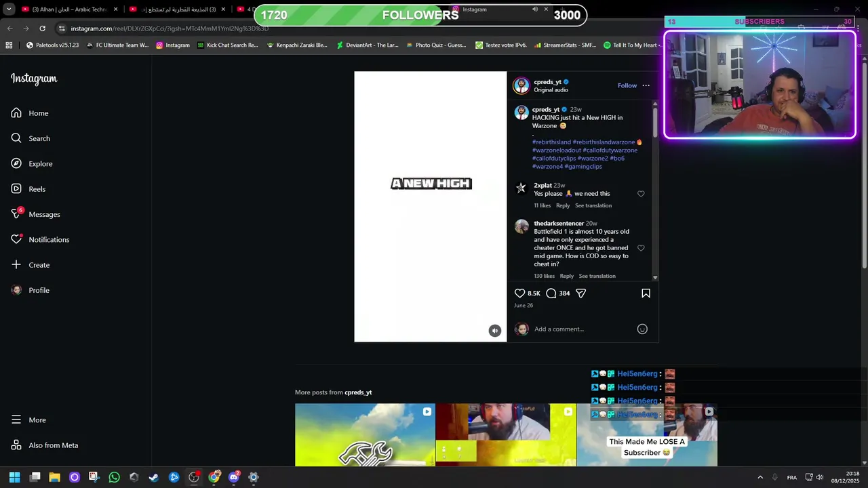Mute the reel audio
This screenshot has width=868, height=488.
pos(495,331)
